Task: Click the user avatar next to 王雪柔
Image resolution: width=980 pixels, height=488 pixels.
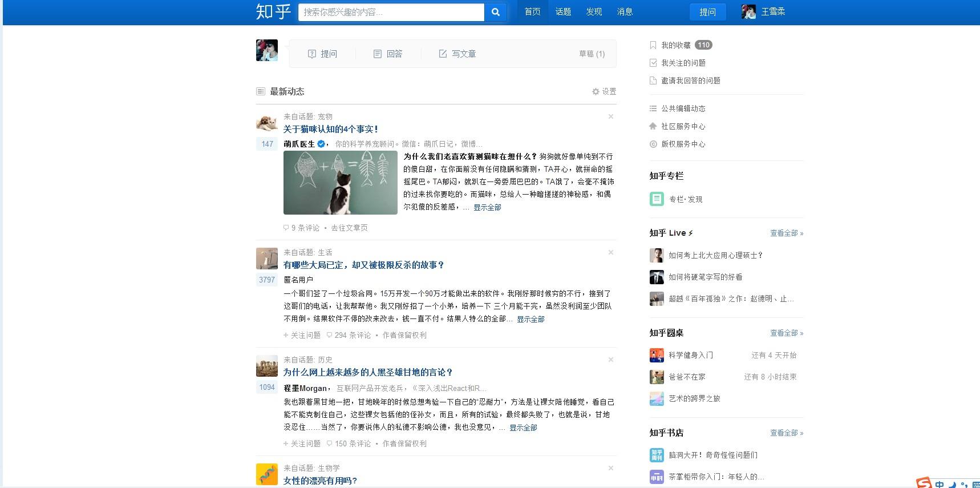Action: [748, 11]
